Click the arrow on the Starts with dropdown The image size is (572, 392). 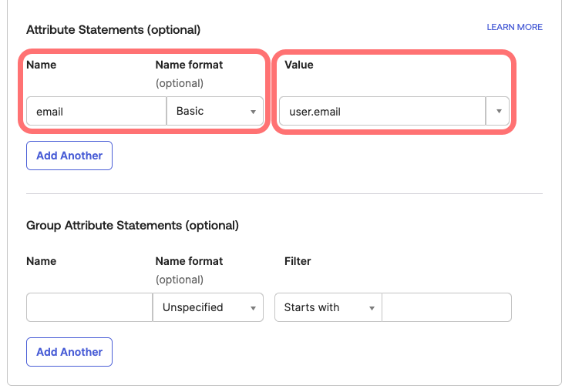372,308
